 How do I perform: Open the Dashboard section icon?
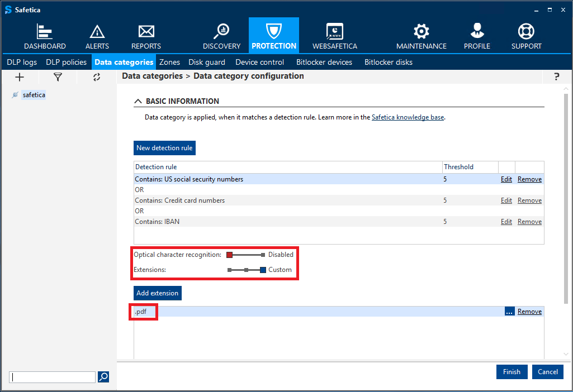(x=45, y=32)
